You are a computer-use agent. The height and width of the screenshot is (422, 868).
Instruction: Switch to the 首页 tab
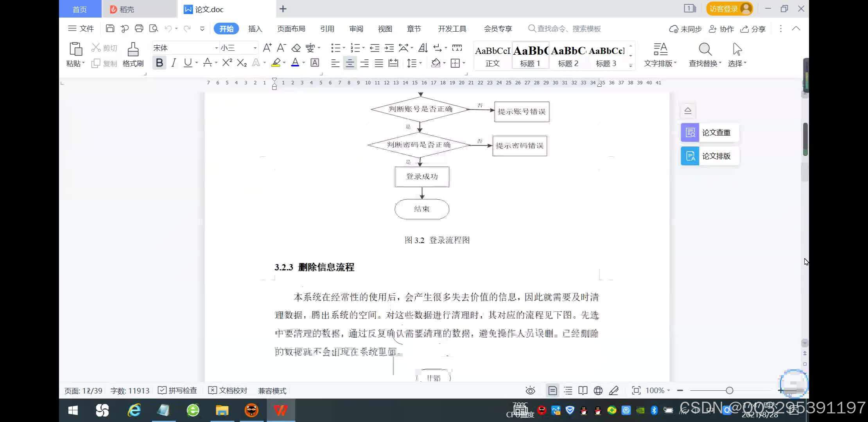[80, 9]
